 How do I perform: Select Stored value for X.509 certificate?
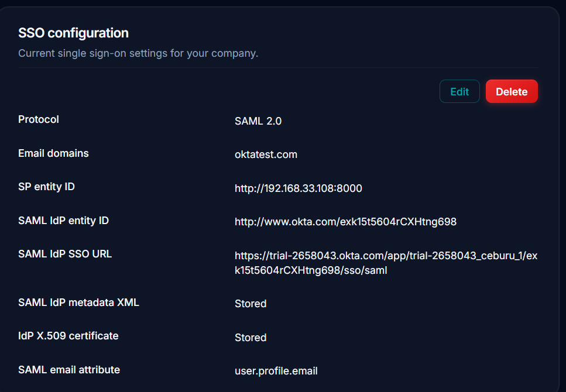[x=251, y=338]
